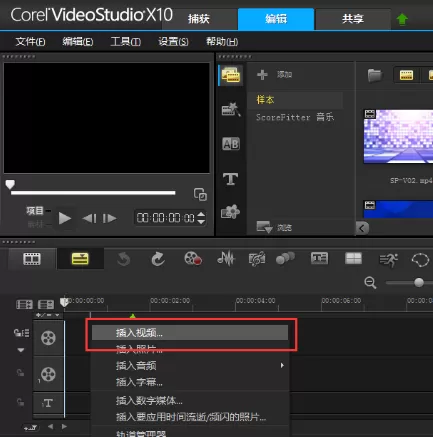Choose 插入视频... from the context menu
Screen dimensions: 433x437
tap(190, 333)
